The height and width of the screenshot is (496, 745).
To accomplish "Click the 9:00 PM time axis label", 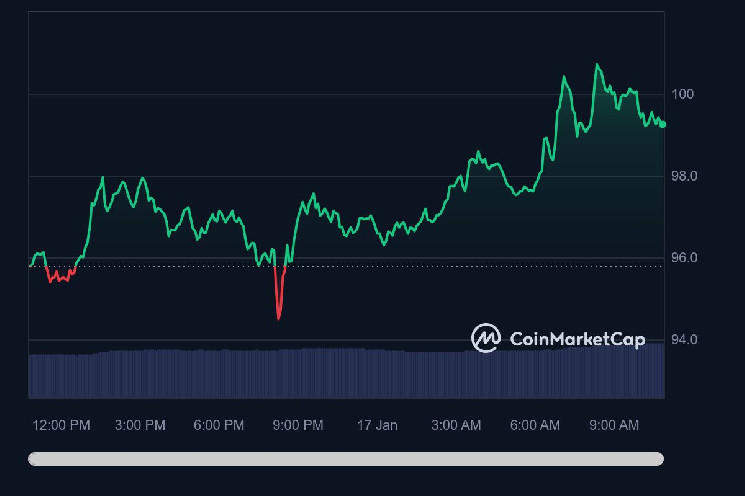I will pyautogui.click(x=298, y=425).
